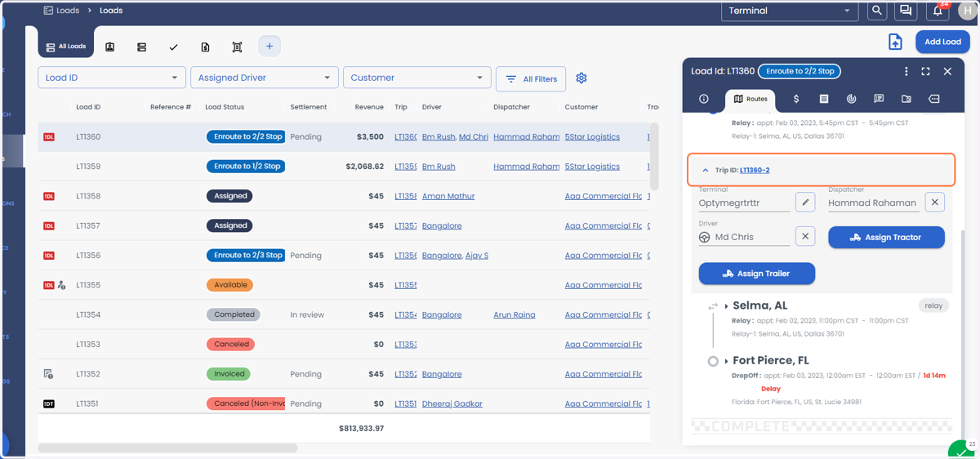Open driver Dheeraj Gadkar link
Image resolution: width=980 pixels, height=459 pixels.
click(452, 403)
